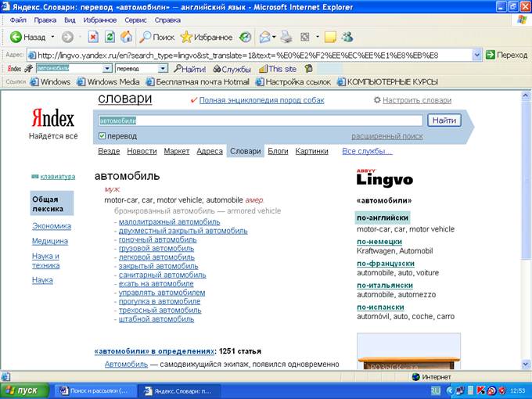Open Все службы link
This screenshot has height=399, width=532.
click(x=367, y=151)
